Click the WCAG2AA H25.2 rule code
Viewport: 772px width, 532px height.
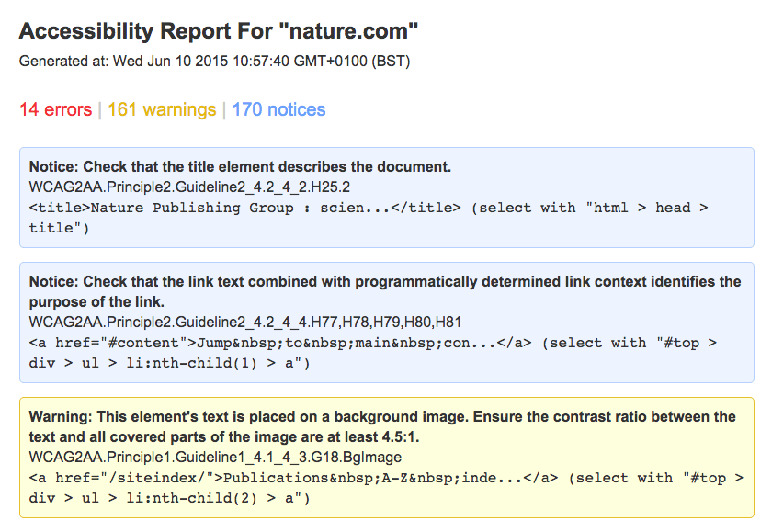(189, 187)
